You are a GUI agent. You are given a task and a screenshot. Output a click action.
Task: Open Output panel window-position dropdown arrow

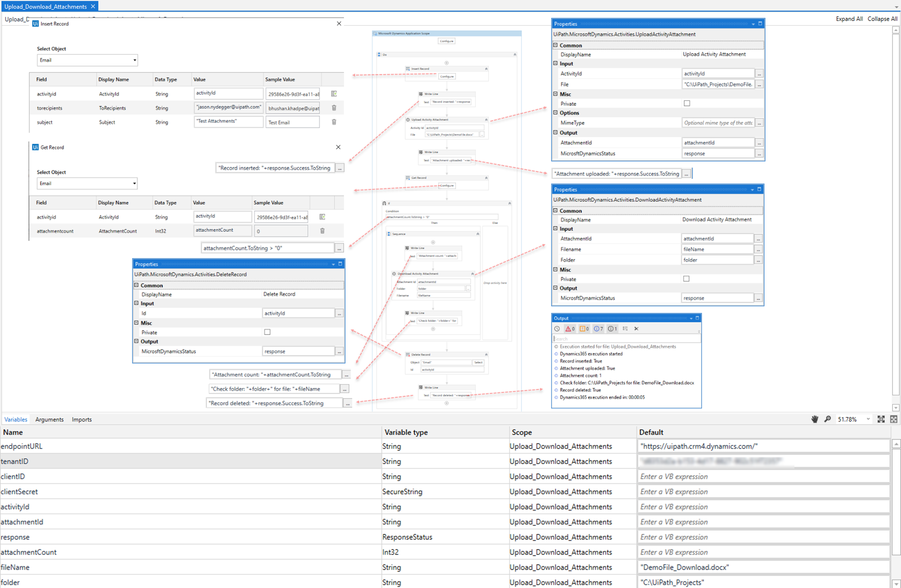[691, 318]
